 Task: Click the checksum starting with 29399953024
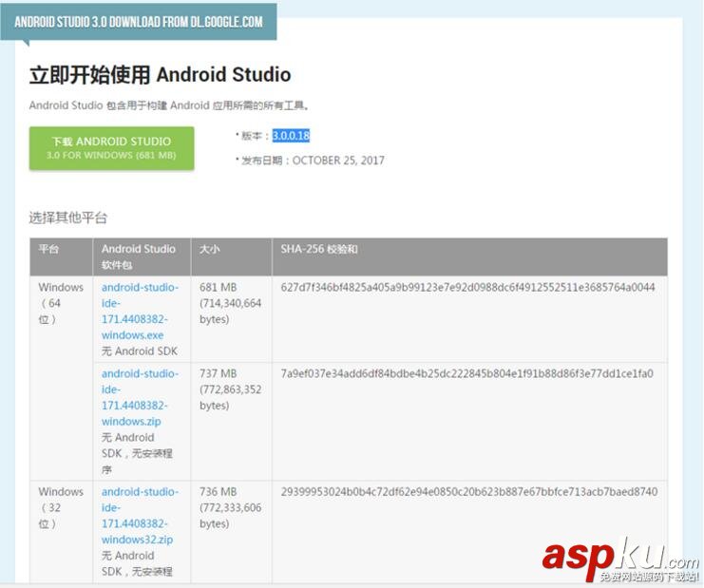469,491
